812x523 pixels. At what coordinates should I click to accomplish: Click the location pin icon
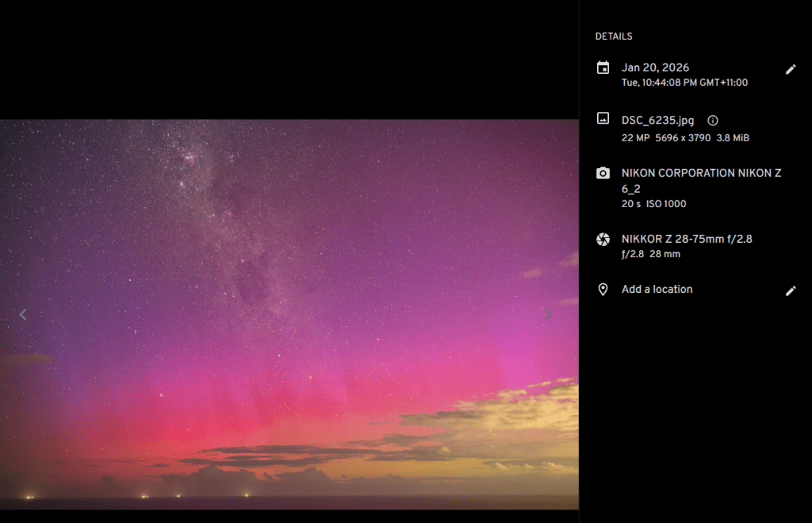(x=603, y=290)
